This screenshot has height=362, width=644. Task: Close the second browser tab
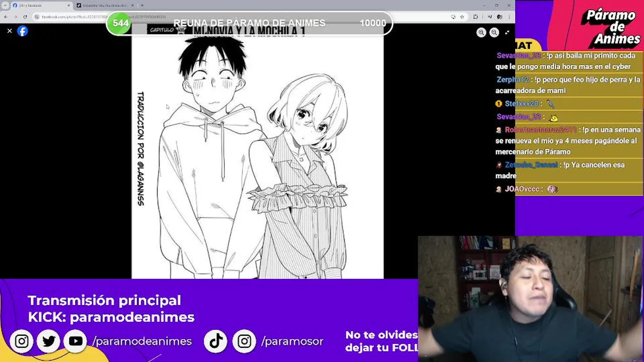(132, 6)
